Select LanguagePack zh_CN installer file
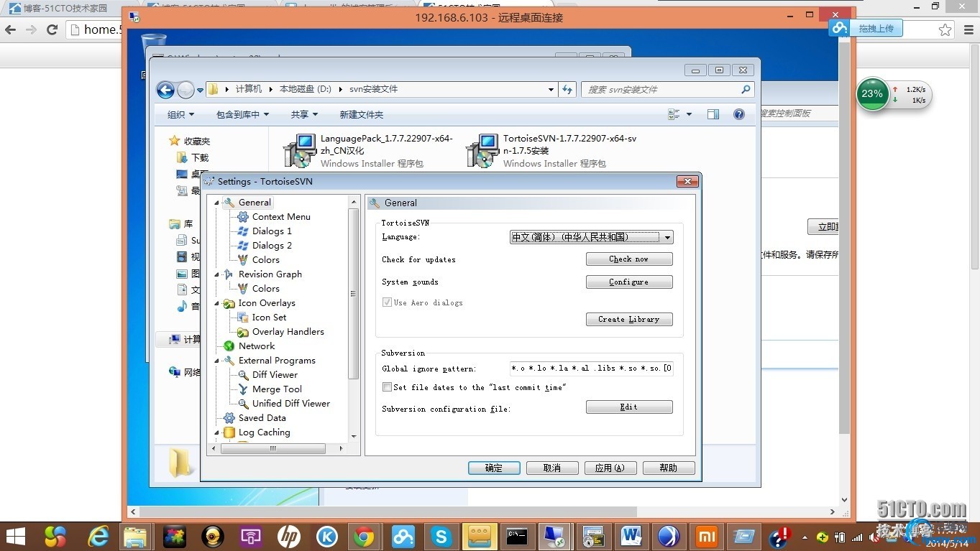Screen dimensions: 980x551 point(369,151)
